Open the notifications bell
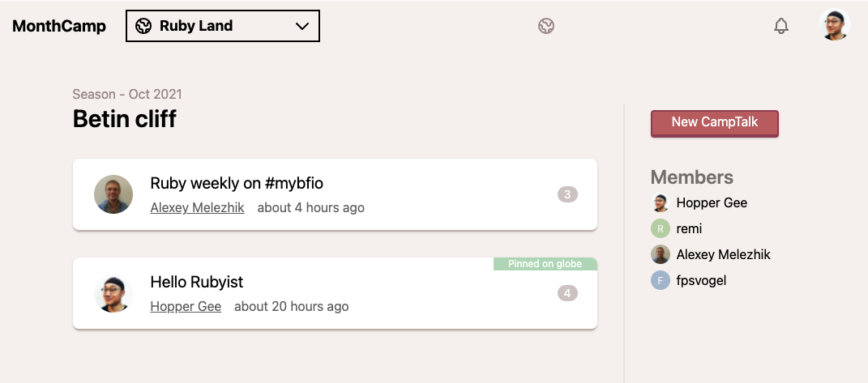Image resolution: width=868 pixels, height=383 pixels. (781, 26)
